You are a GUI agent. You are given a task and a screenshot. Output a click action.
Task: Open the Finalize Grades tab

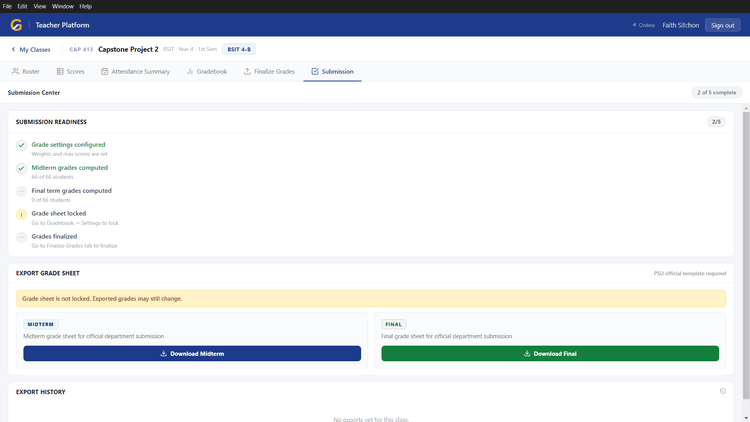pyautogui.click(x=269, y=71)
